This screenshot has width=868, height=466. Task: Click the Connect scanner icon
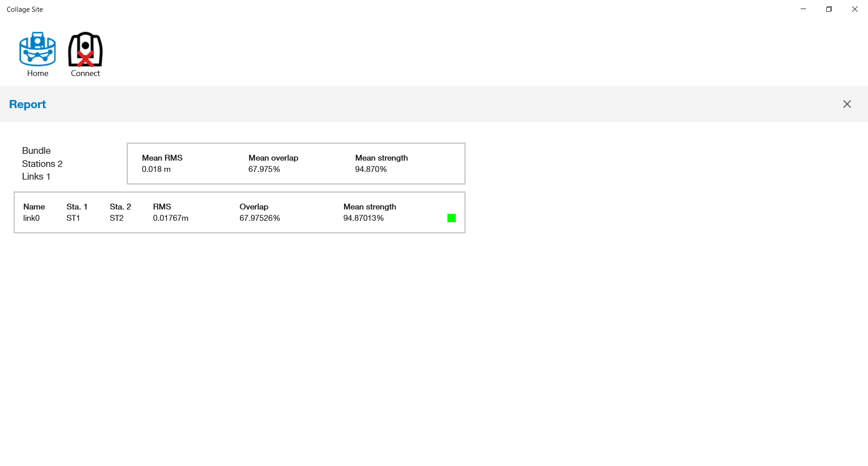85,49
